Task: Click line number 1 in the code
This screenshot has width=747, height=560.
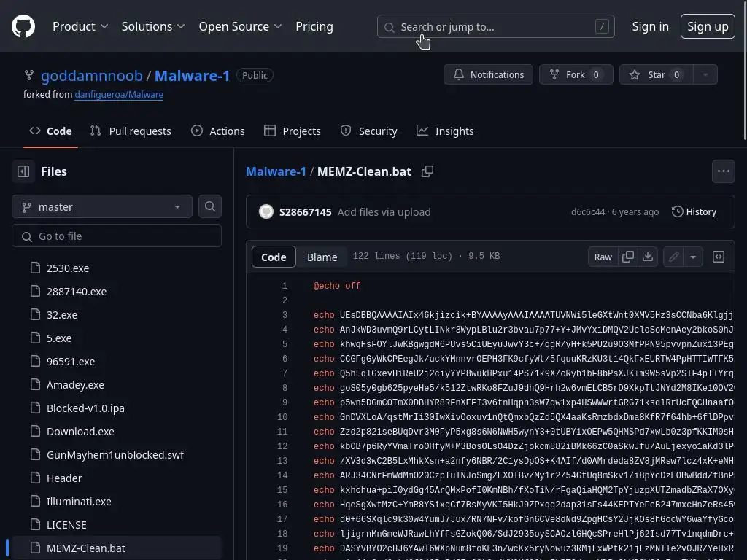Action: (x=285, y=286)
